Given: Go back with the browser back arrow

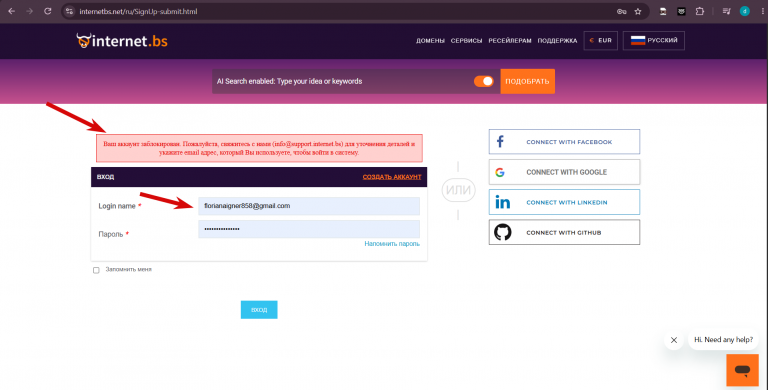Looking at the screenshot, I should (12, 11).
